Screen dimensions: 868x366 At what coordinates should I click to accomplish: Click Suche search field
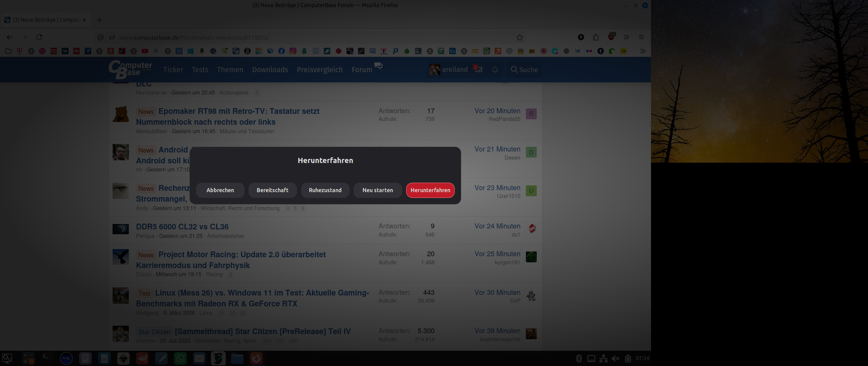[x=524, y=69]
